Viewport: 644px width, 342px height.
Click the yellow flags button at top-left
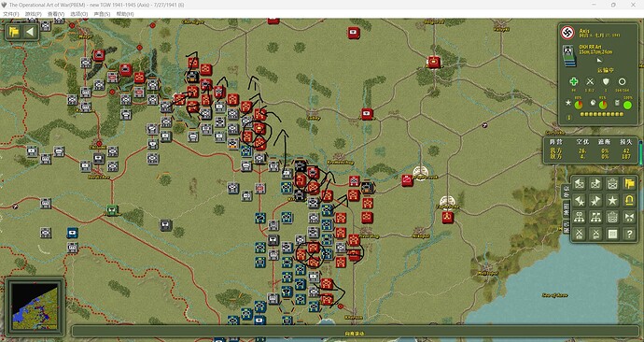tap(14, 32)
